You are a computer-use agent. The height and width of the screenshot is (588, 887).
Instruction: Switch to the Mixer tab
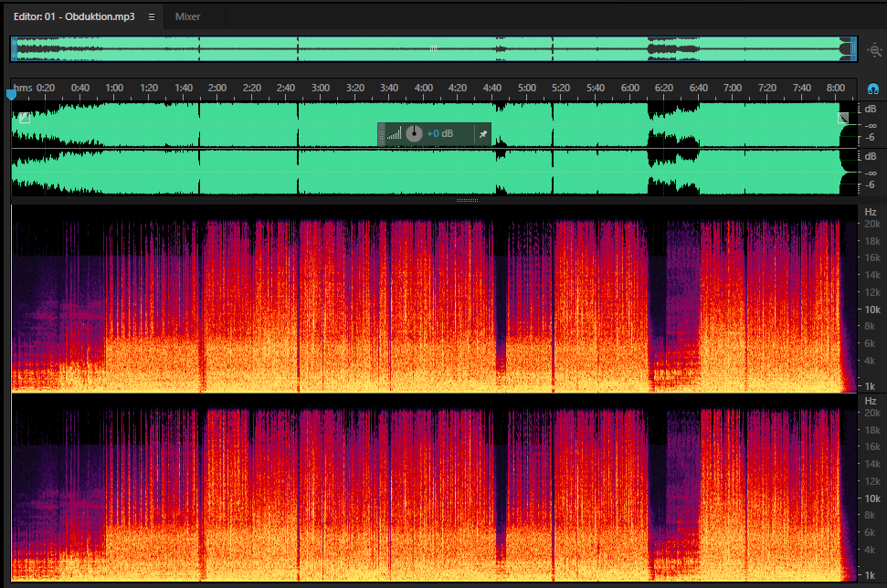click(187, 17)
